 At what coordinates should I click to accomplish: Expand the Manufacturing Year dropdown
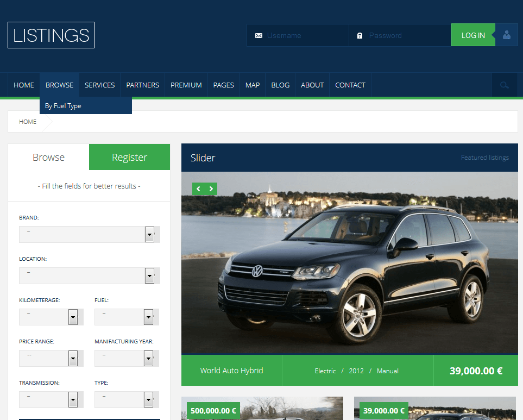click(127, 358)
